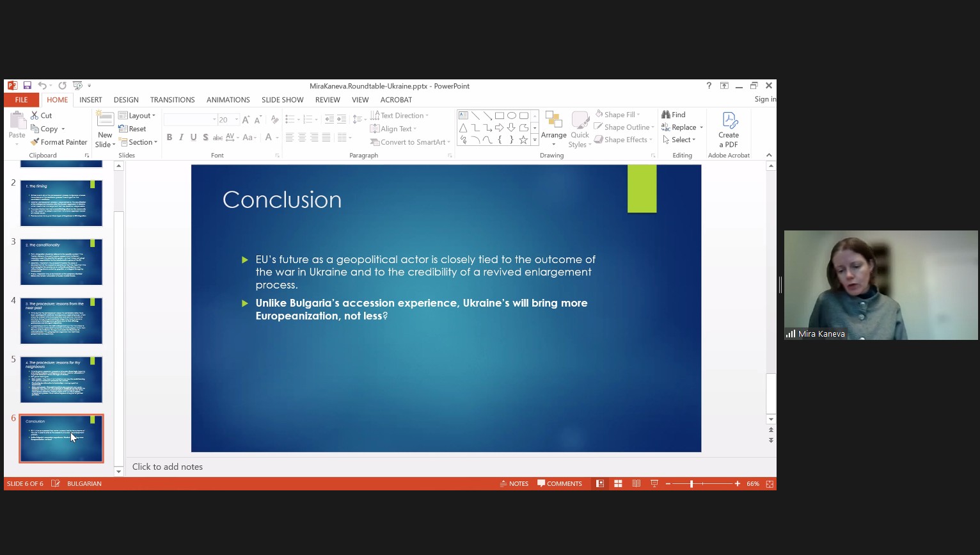Open the Arrange tool
980x555 pixels.
[x=553, y=127]
